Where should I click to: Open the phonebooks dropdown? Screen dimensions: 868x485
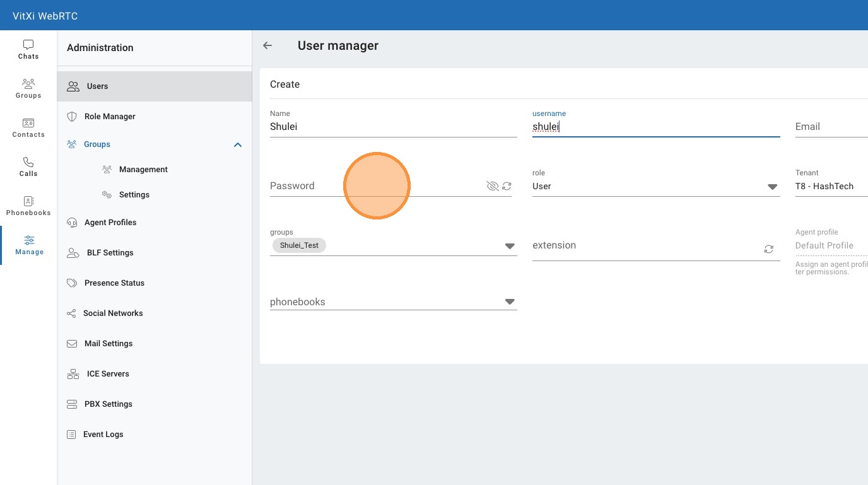[510, 302]
